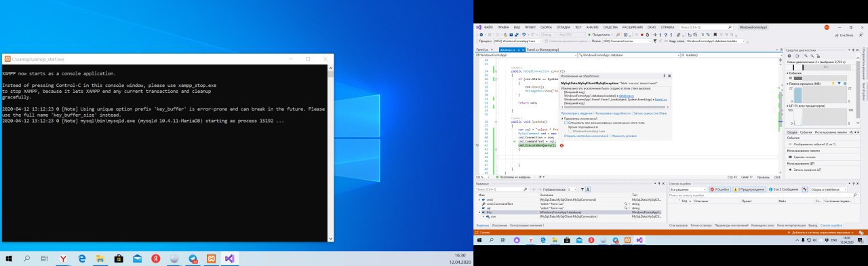The height and width of the screenshot is (266, 868).
Task: Click Сделать снимок memory snapshot
Action: tap(802, 157)
